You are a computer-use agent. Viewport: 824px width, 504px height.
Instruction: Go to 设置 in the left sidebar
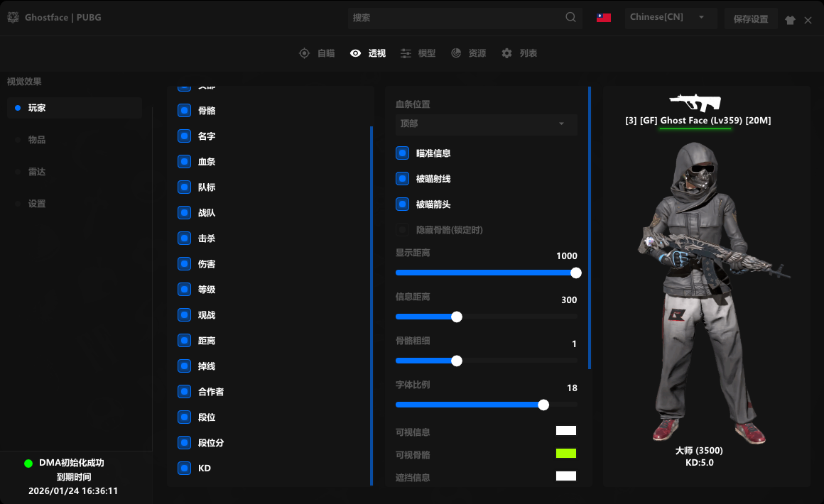[37, 204]
